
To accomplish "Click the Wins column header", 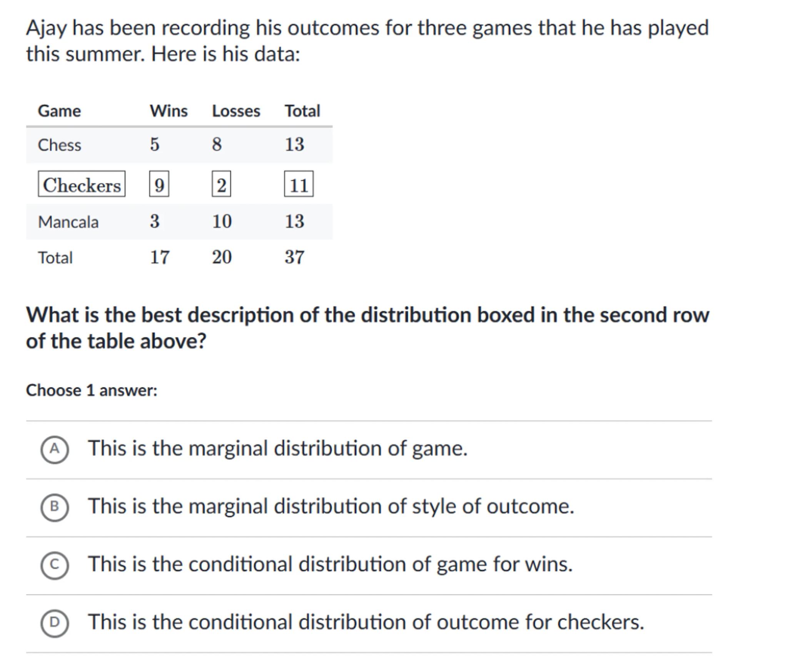I will click(169, 111).
